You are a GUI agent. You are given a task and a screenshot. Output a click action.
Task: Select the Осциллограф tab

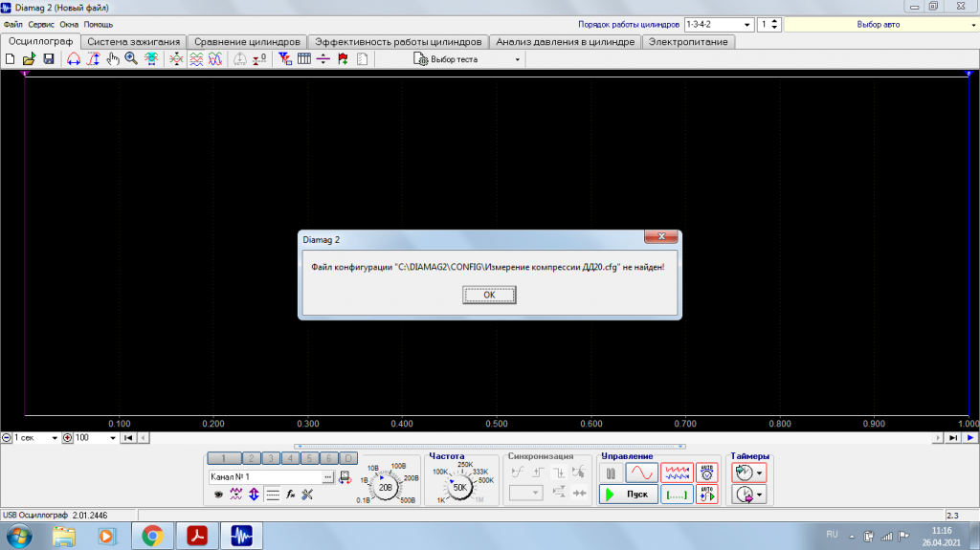tap(40, 41)
